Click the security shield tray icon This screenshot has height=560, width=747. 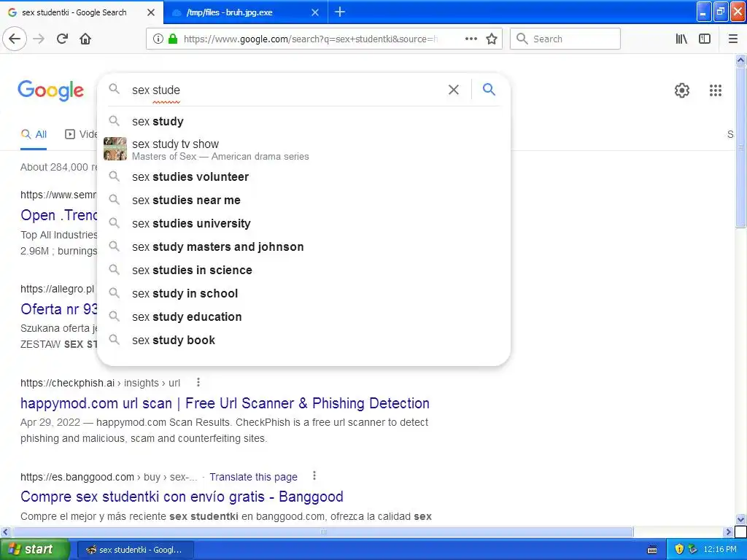click(679, 549)
